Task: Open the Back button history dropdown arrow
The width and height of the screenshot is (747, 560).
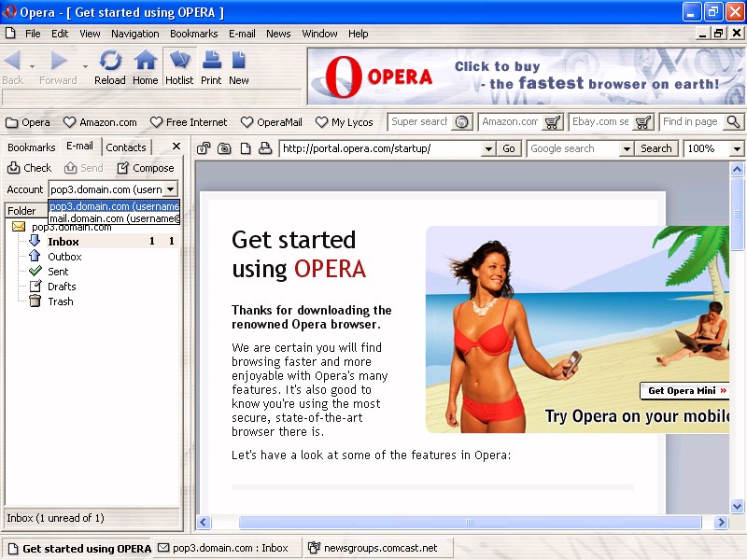Action: click(32, 66)
